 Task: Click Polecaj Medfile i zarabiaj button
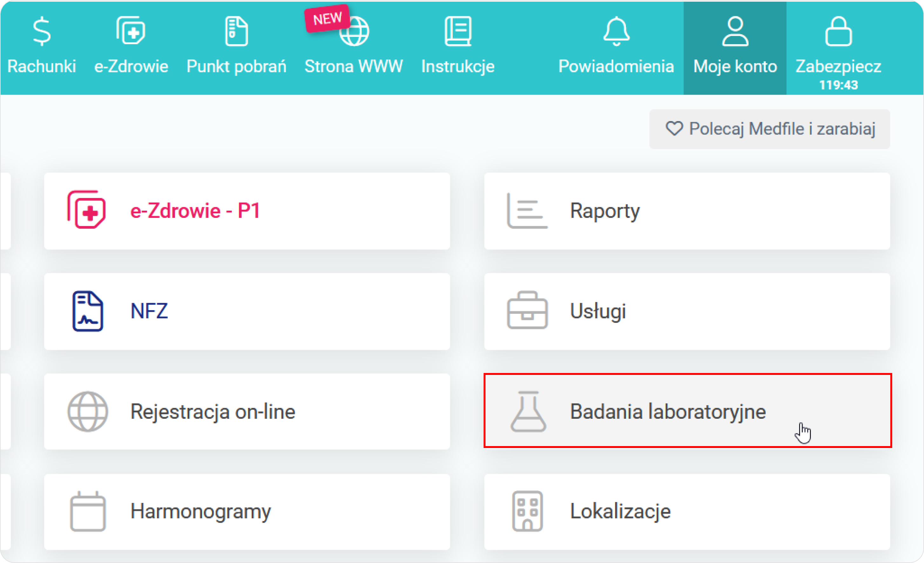[770, 129]
